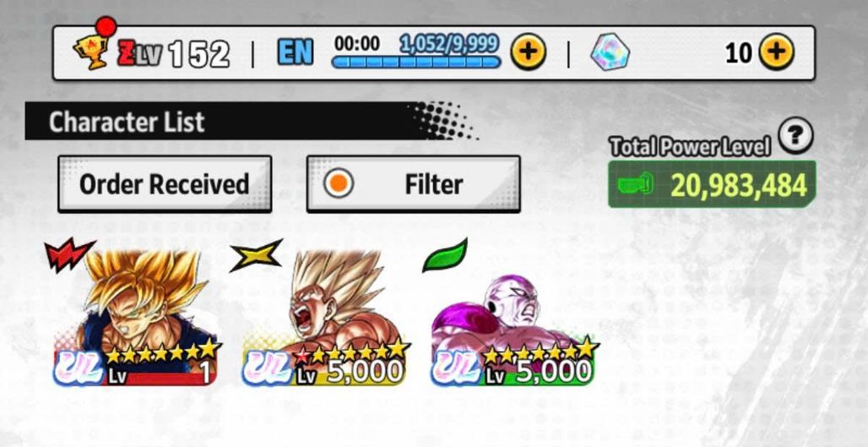
Task: Click the Total Power Level 20,983,484 display
Action: click(712, 184)
